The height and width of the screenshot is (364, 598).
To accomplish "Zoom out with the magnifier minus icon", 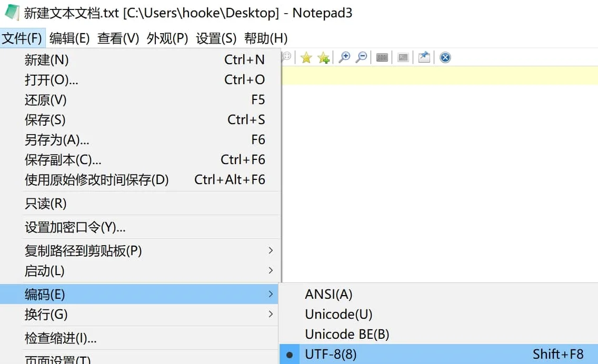I will pos(361,57).
